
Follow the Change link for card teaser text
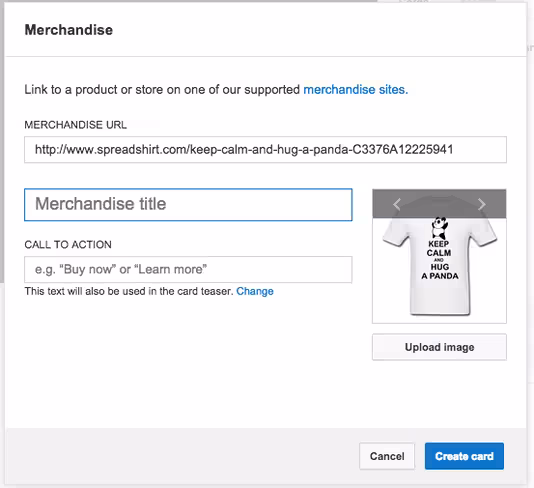255,291
